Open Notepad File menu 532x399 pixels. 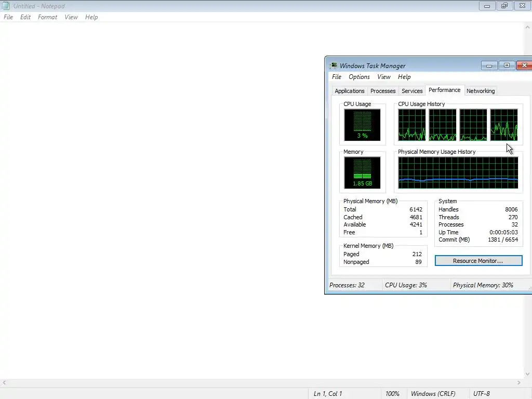(8, 17)
